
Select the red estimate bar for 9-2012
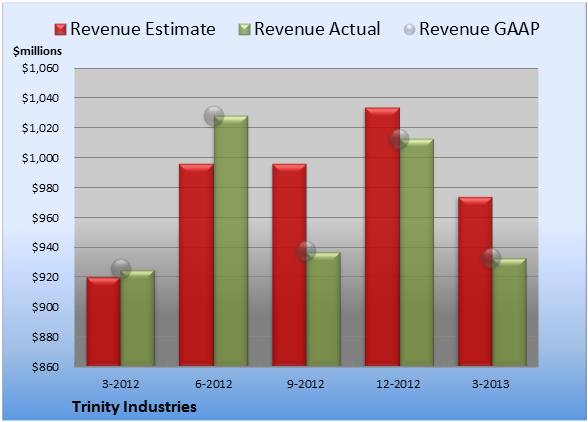289,265
